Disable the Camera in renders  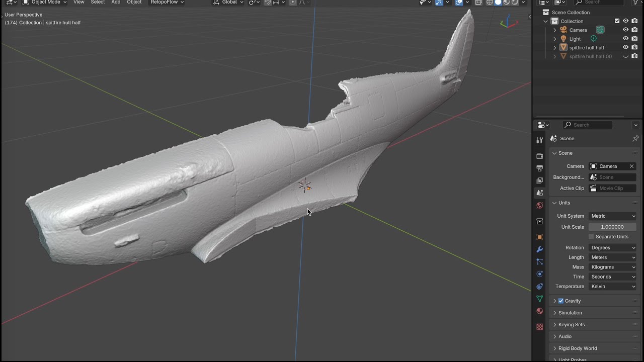634,30
